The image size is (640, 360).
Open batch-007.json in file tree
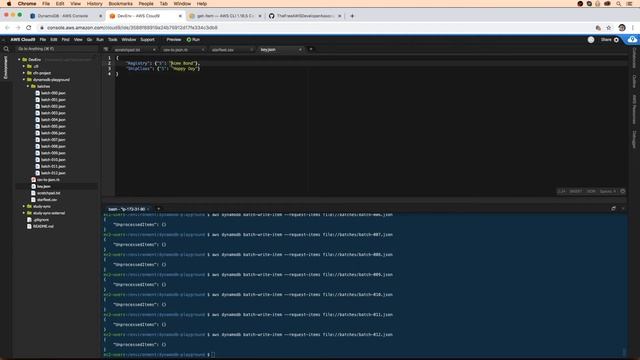(x=53, y=140)
